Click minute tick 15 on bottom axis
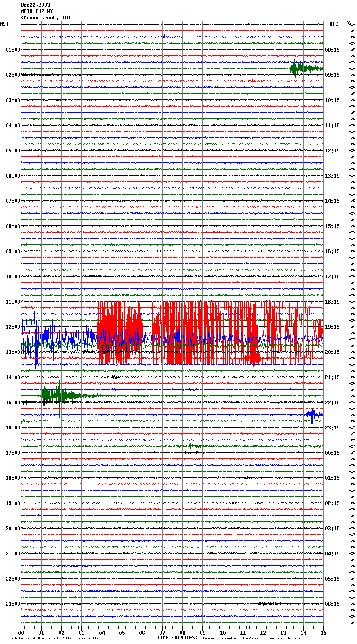 [323, 633]
